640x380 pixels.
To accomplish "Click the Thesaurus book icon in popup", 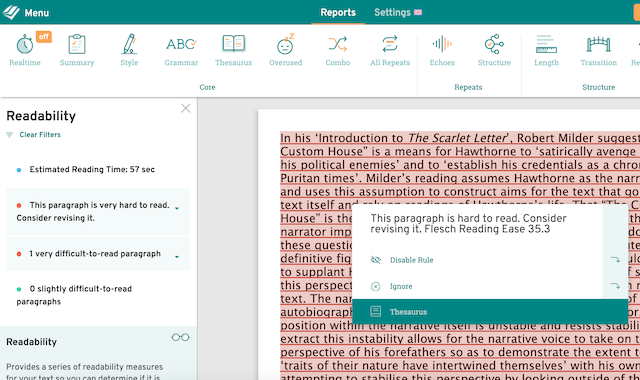I will [376, 312].
